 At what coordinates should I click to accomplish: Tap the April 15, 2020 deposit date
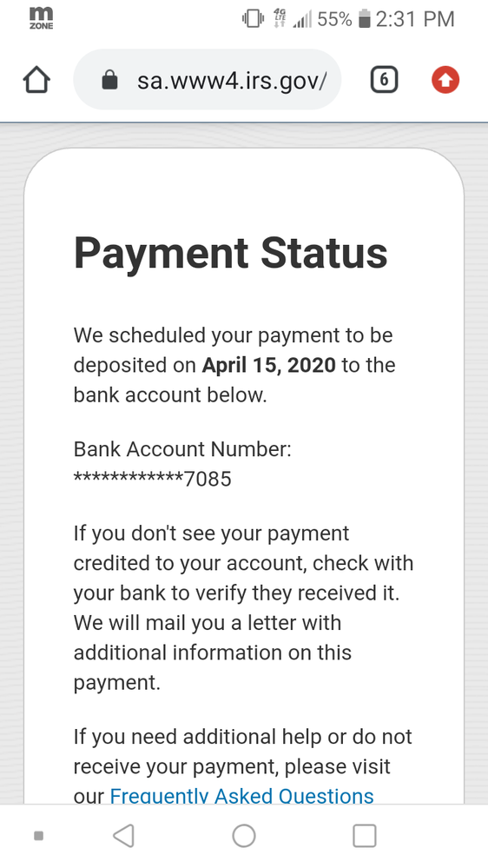(x=269, y=365)
